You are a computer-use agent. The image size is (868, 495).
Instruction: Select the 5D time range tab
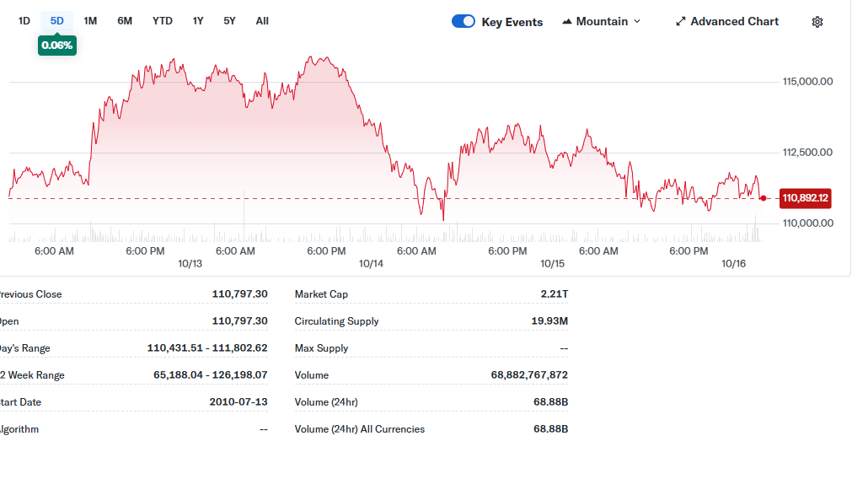[x=57, y=21]
